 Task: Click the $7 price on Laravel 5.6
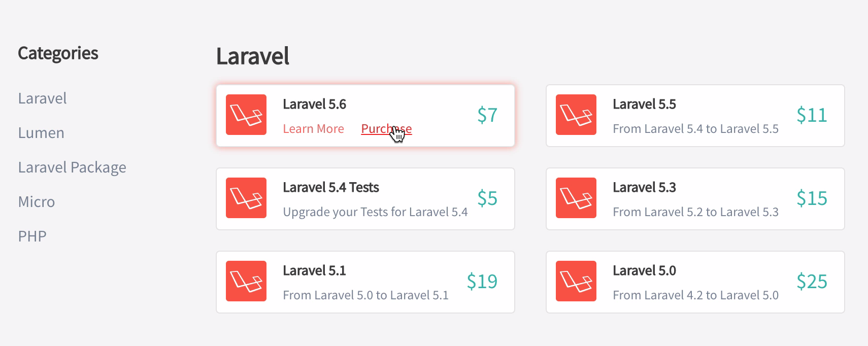tap(487, 115)
